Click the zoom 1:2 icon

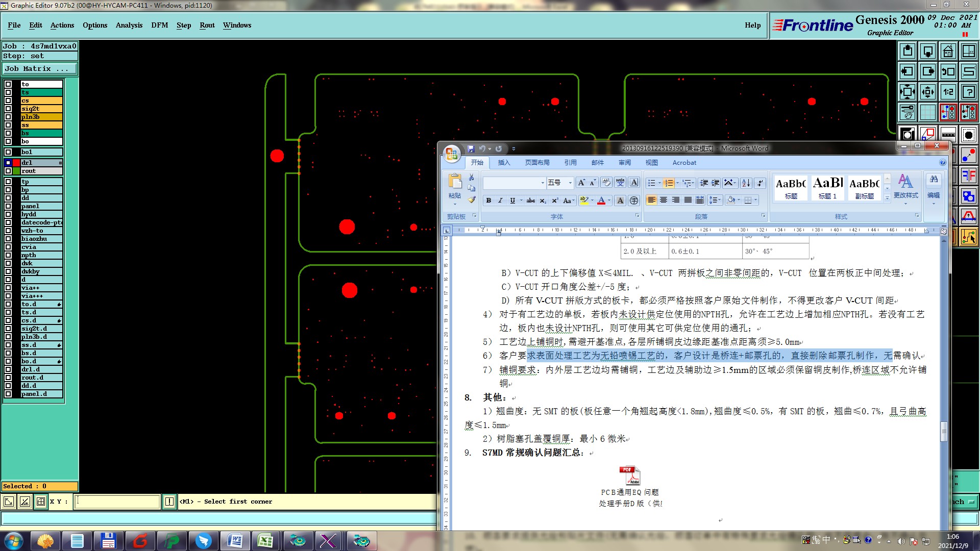(948, 92)
